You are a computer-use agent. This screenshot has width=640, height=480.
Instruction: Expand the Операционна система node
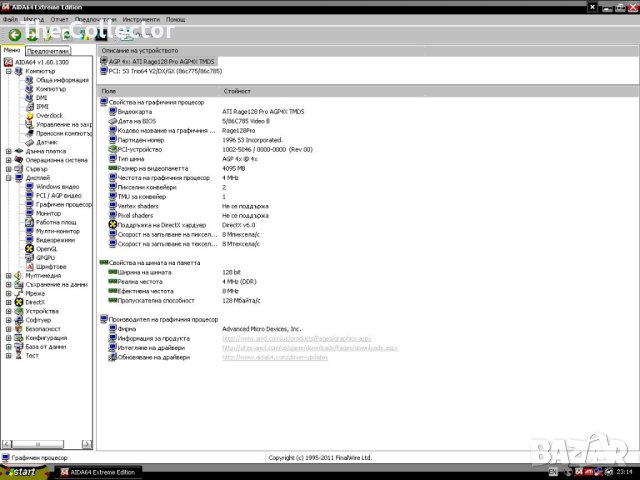[9, 160]
